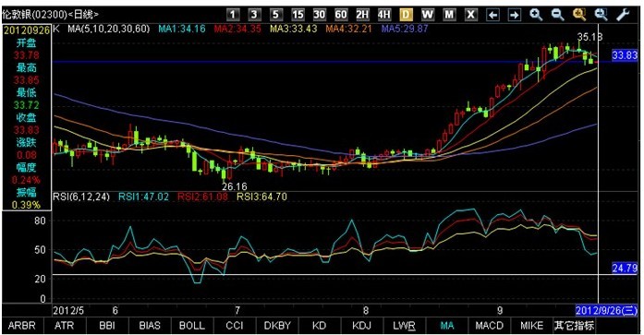Select the highlighted D daily button
Screen dimensions: 644x335
point(406,15)
